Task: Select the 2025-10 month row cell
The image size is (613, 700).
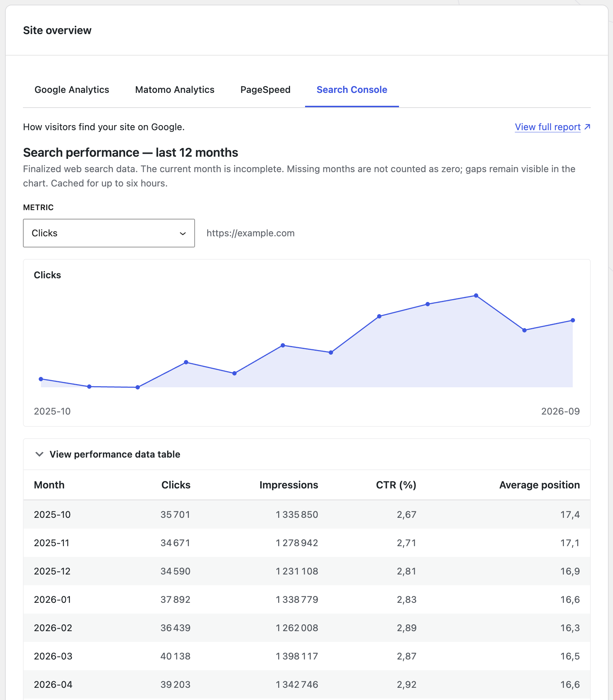Action: pos(52,515)
